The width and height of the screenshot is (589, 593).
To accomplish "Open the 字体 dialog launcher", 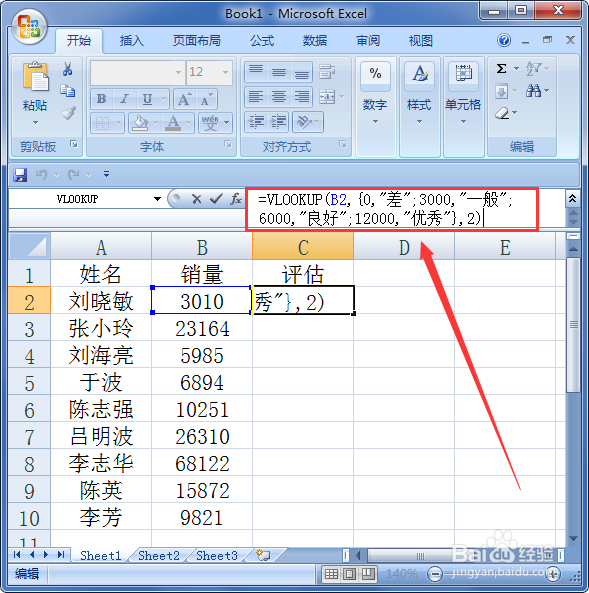I will coord(228,144).
